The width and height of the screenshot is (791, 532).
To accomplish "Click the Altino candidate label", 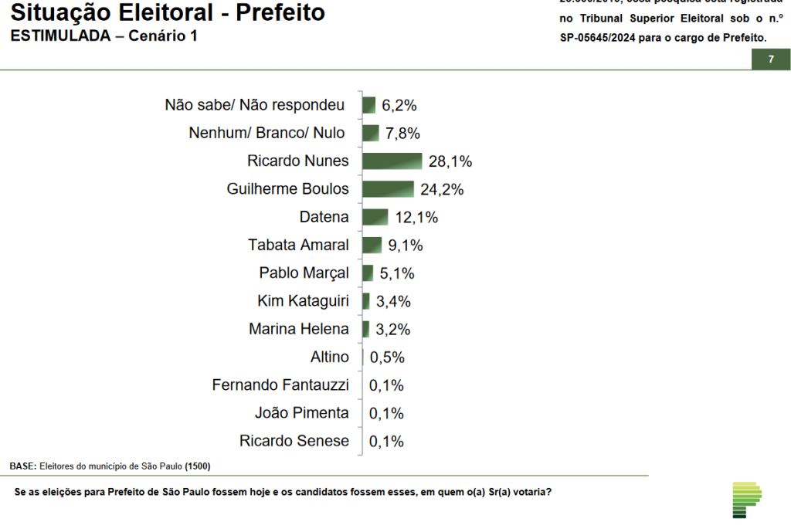I will [328, 357].
